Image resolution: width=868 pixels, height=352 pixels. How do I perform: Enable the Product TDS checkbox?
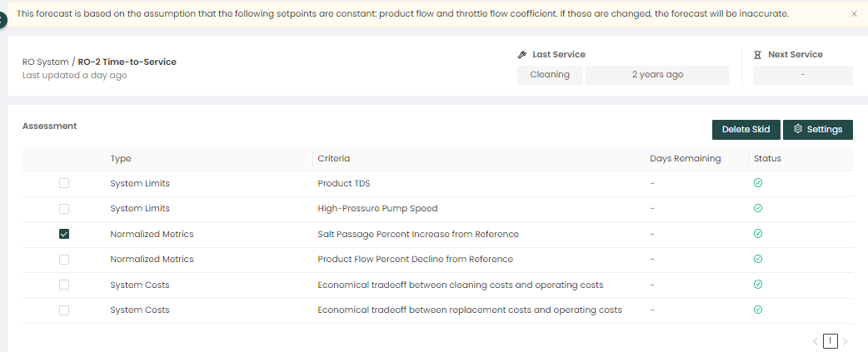pyautogui.click(x=64, y=183)
